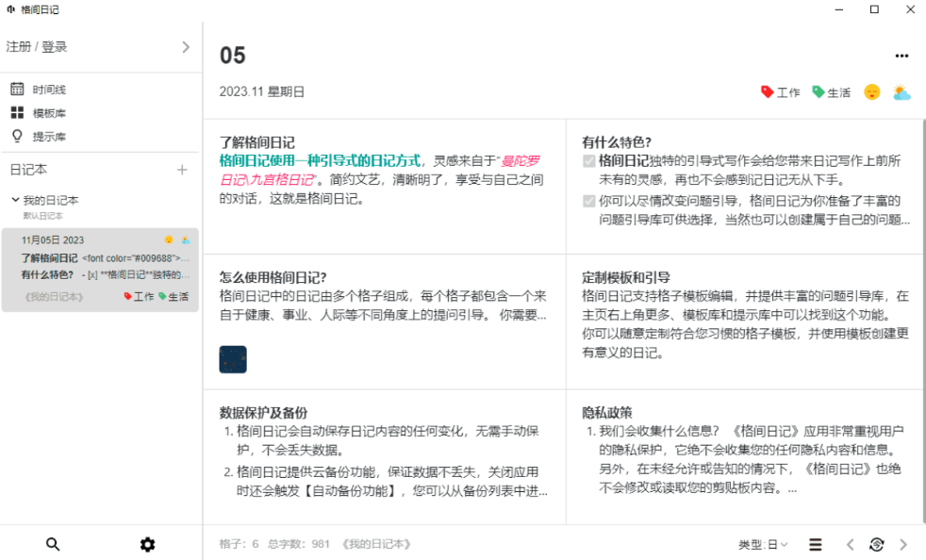The height and width of the screenshot is (560, 926).
Task: Click the sync icon in the bottom bar
Action: [877, 544]
